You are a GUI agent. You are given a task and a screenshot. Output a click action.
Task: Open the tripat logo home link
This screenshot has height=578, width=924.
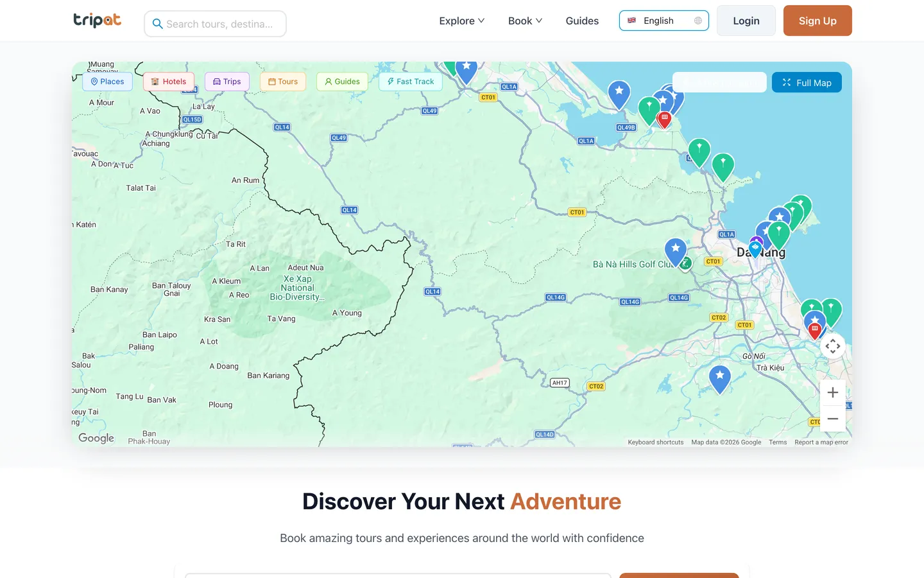(x=97, y=21)
